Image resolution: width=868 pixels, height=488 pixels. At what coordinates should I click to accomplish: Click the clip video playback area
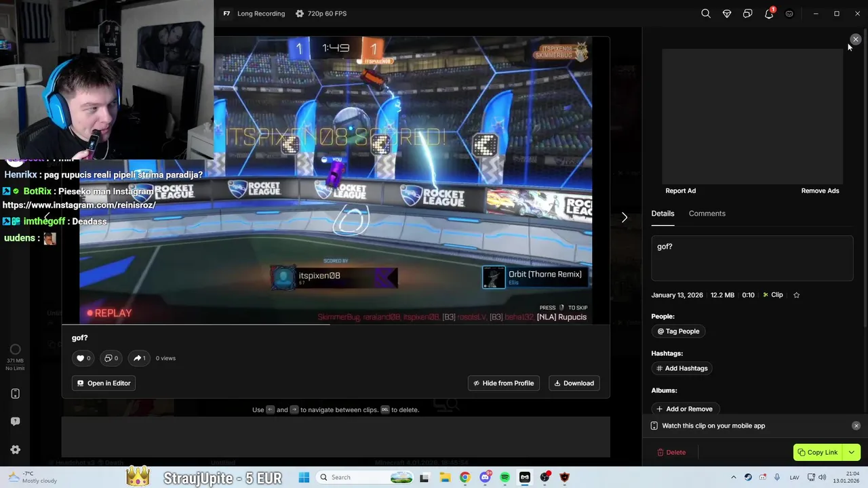[336, 180]
